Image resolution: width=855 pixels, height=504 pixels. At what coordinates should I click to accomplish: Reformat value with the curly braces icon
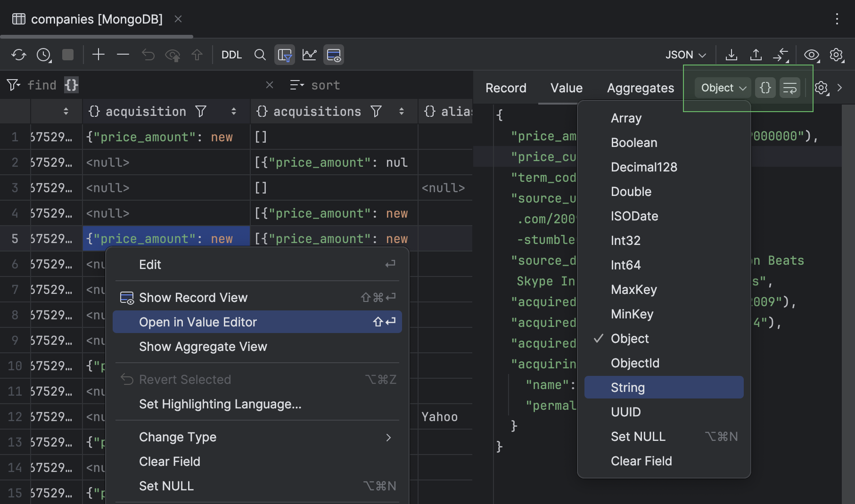(x=765, y=88)
